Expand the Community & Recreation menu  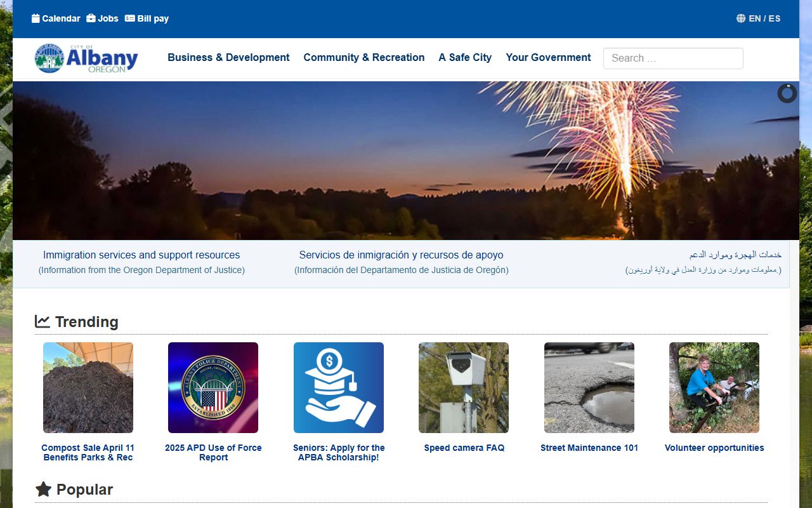coord(363,57)
